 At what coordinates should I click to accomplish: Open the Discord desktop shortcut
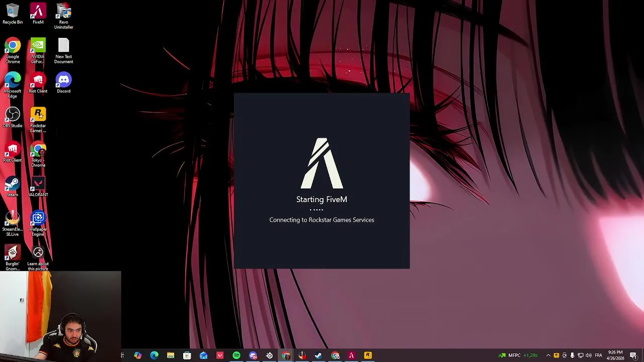click(63, 83)
